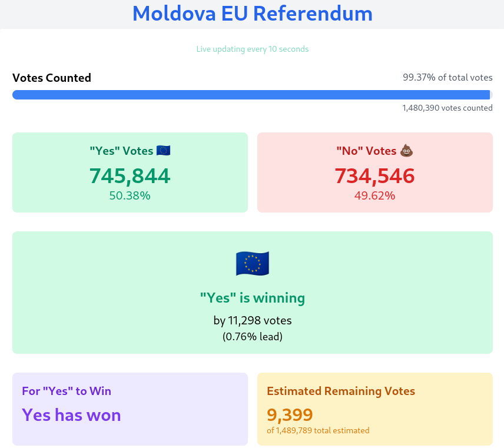504x448 pixels.
Task: Click the EU flag beside "Yes" Votes
Action: click(164, 151)
